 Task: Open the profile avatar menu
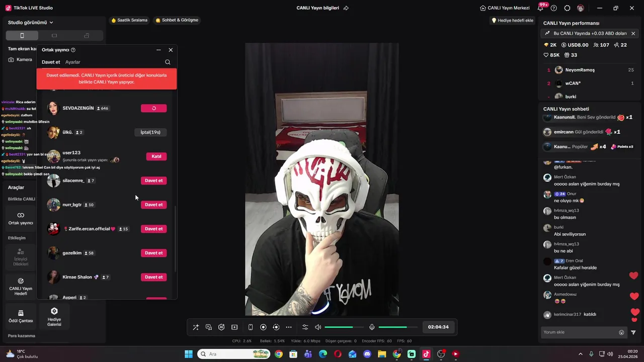(x=581, y=8)
